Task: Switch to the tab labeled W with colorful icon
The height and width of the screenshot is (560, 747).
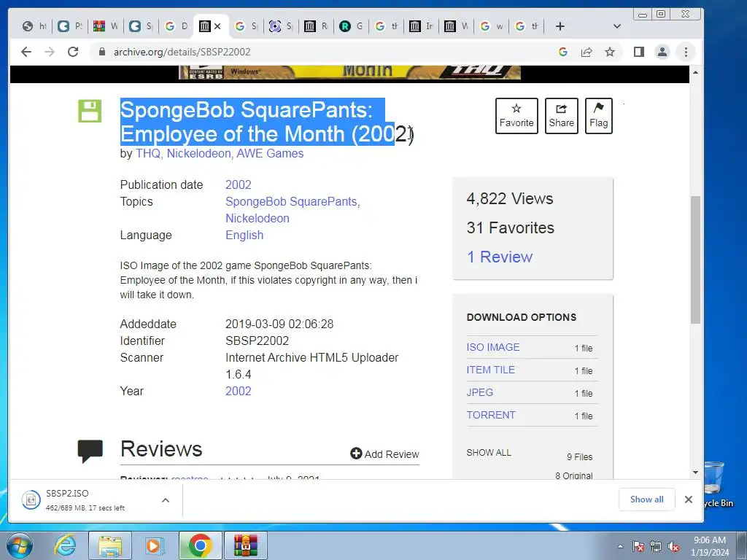Action: tap(106, 26)
